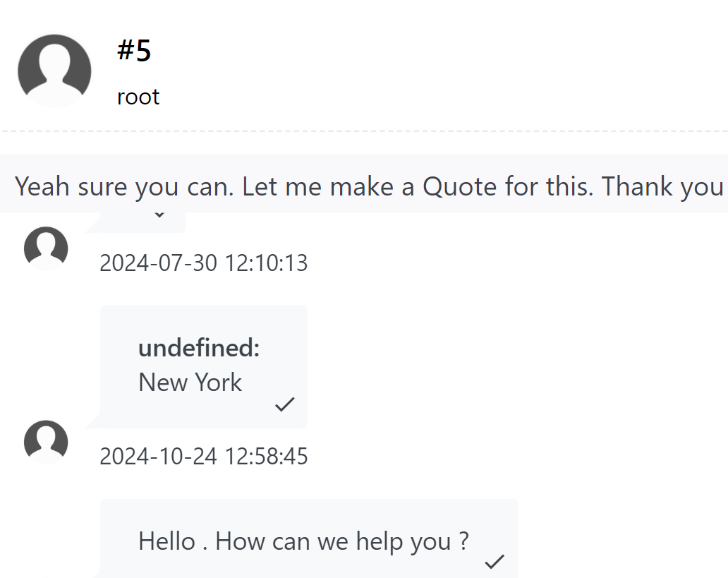Select the #5 conversation heading
Screen dimensions: 728x578
pos(134,51)
